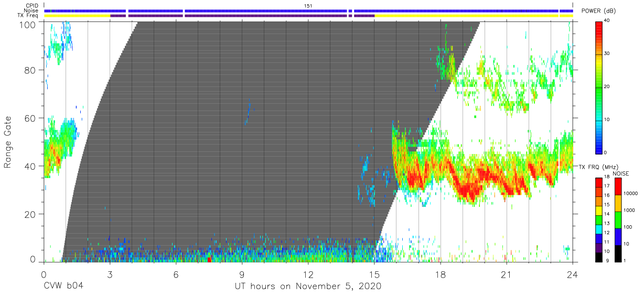Click noise scale value 100

point(628,227)
